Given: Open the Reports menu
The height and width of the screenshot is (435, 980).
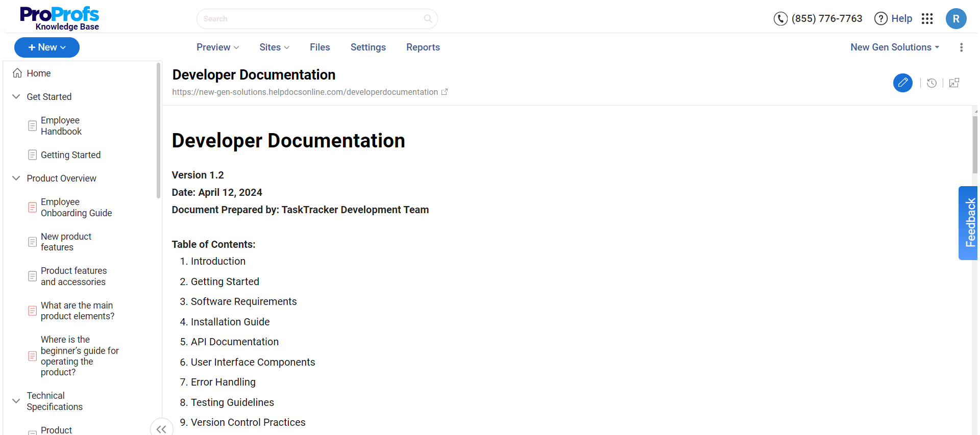Looking at the screenshot, I should tap(423, 47).
